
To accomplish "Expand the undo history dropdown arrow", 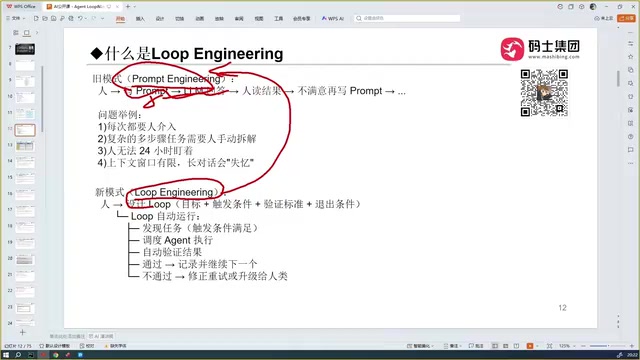I will pyautogui.click(x=86, y=18).
